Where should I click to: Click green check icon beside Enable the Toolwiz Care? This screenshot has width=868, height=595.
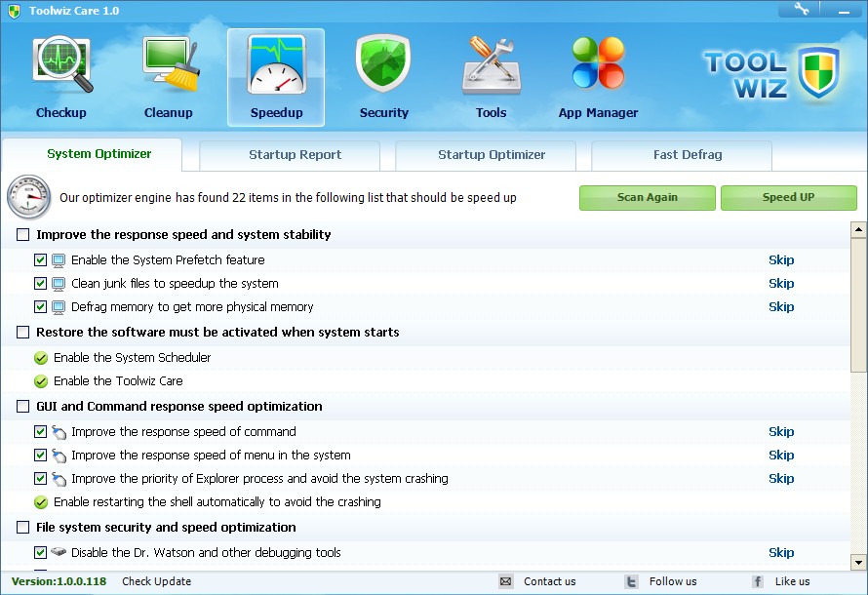pyautogui.click(x=41, y=381)
